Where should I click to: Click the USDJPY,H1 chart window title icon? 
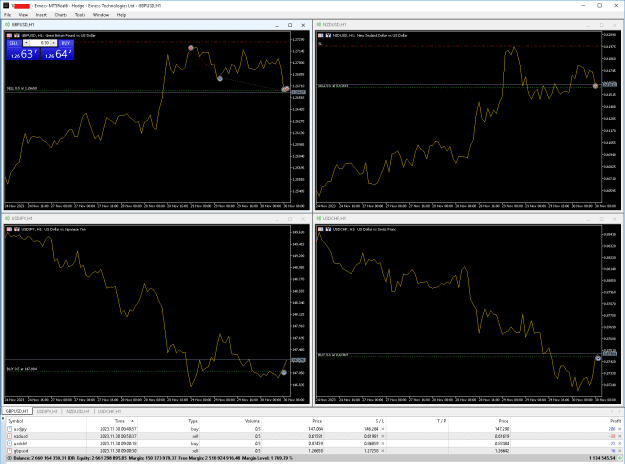click(7, 218)
